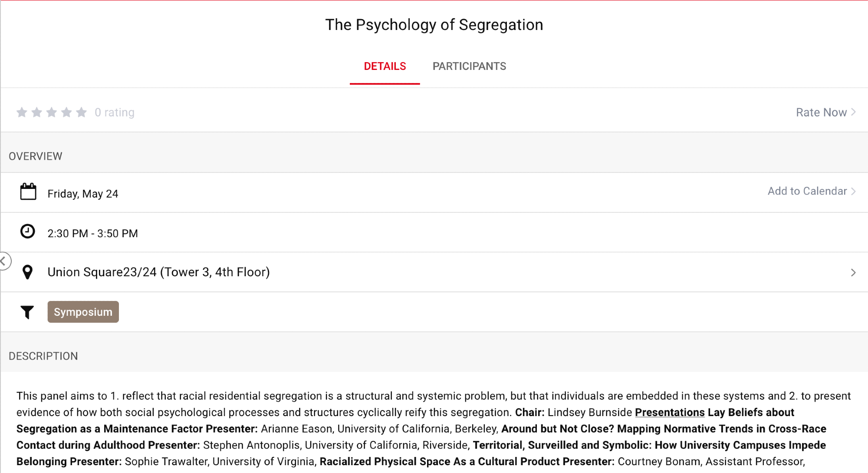This screenshot has height=473, width=868.
Task: Select the second rating star
Action: (x=37, y=112)
